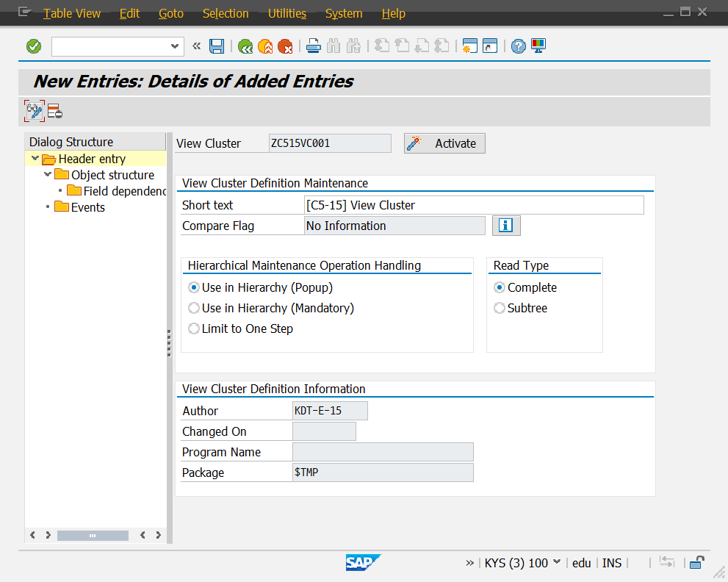Open the command field dropdown arrow
Viewport: 728px width, 582px height.
pyautogui.click(x=175, y=46)
